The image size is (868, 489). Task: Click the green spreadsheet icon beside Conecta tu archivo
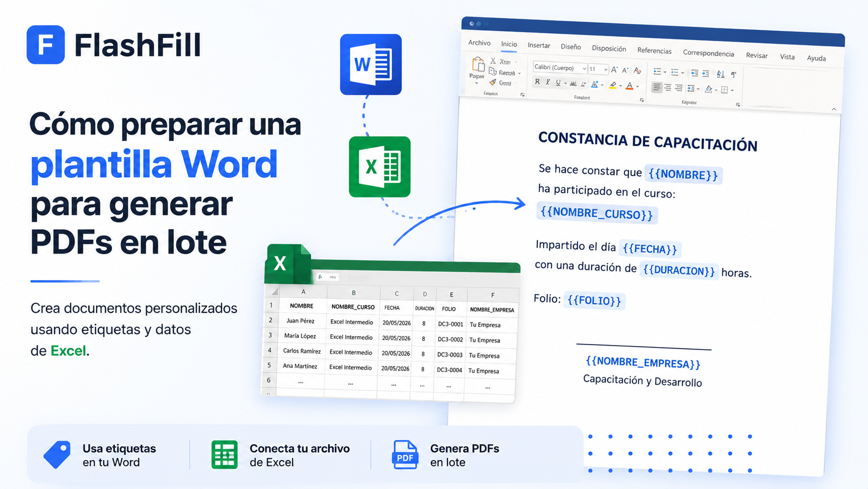coord(224,455)
